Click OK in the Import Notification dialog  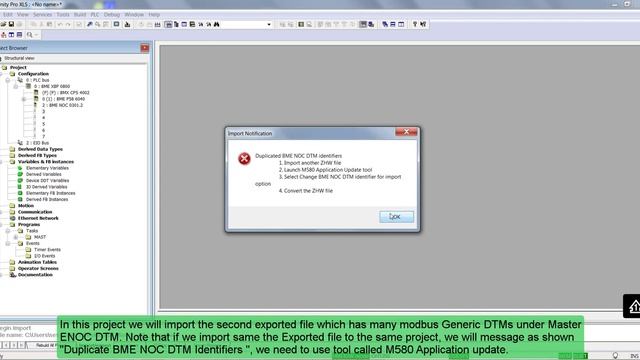tap(396, 216)
